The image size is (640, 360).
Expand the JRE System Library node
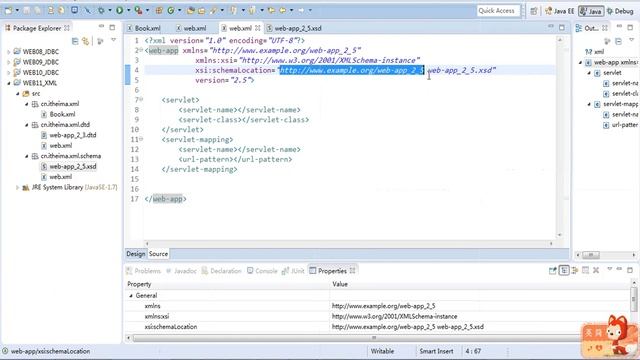click(17, 187)
